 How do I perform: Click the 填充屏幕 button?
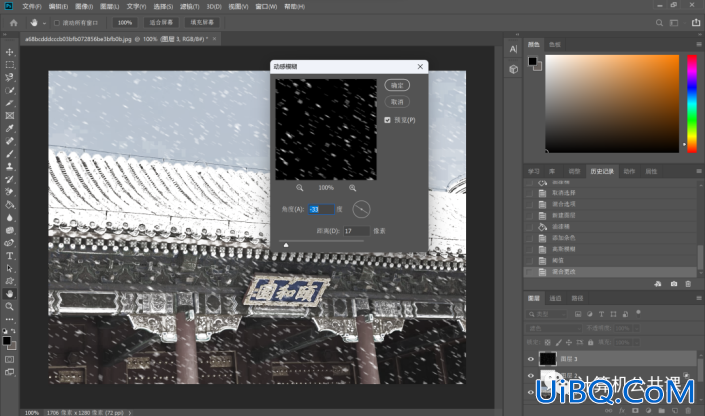[202, 22]
